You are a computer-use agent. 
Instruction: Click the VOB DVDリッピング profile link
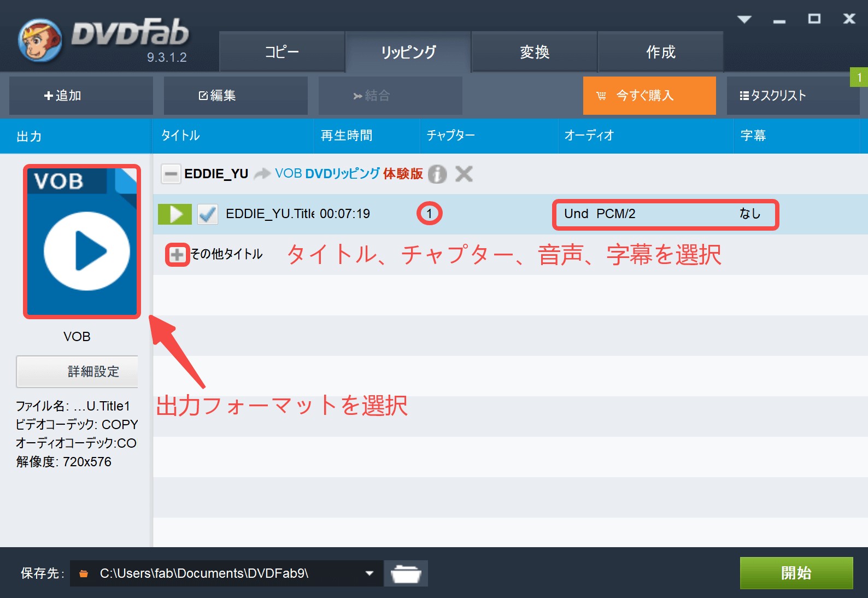(327, 174)
